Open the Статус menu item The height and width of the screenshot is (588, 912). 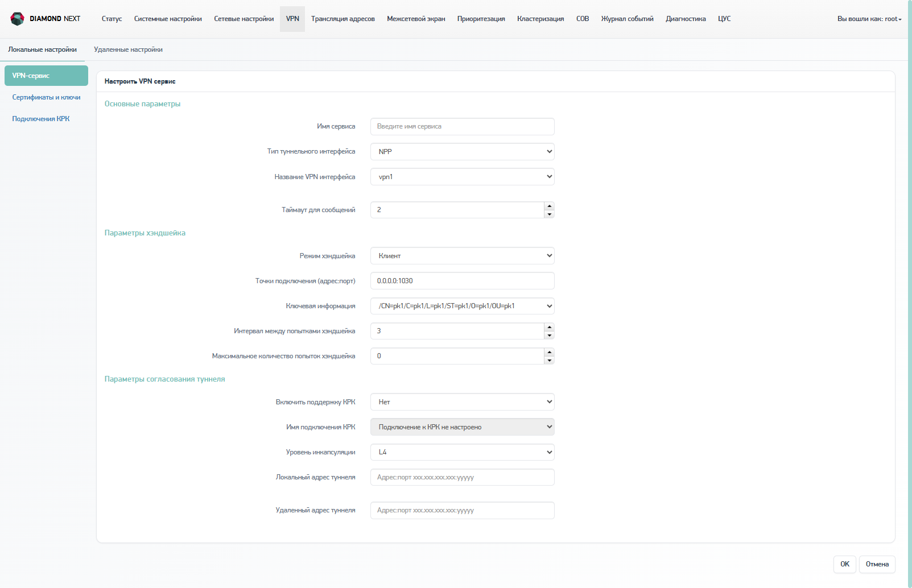coord(112,19)
